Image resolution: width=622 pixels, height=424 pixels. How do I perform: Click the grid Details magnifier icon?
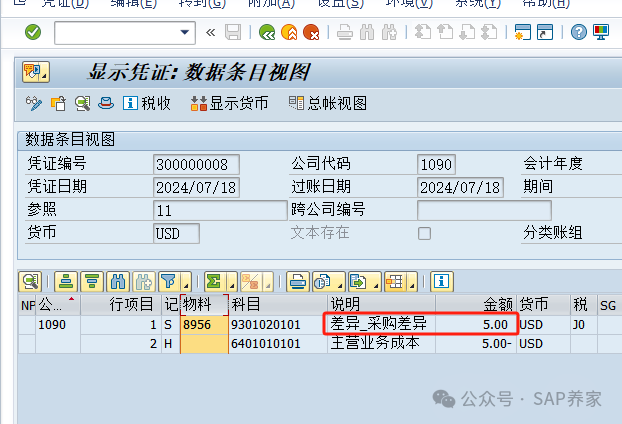[30, 282]
